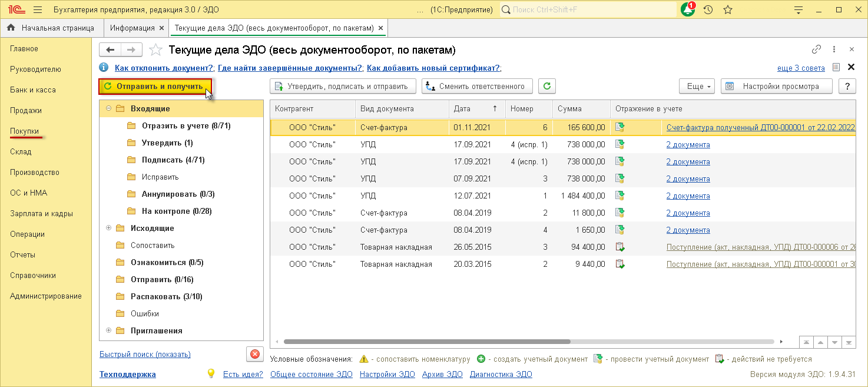This screenshot has height=387, width=868.
Task: Open the Настройки ЭДО link
Action: pyautogui.click(x=387, y=374)
